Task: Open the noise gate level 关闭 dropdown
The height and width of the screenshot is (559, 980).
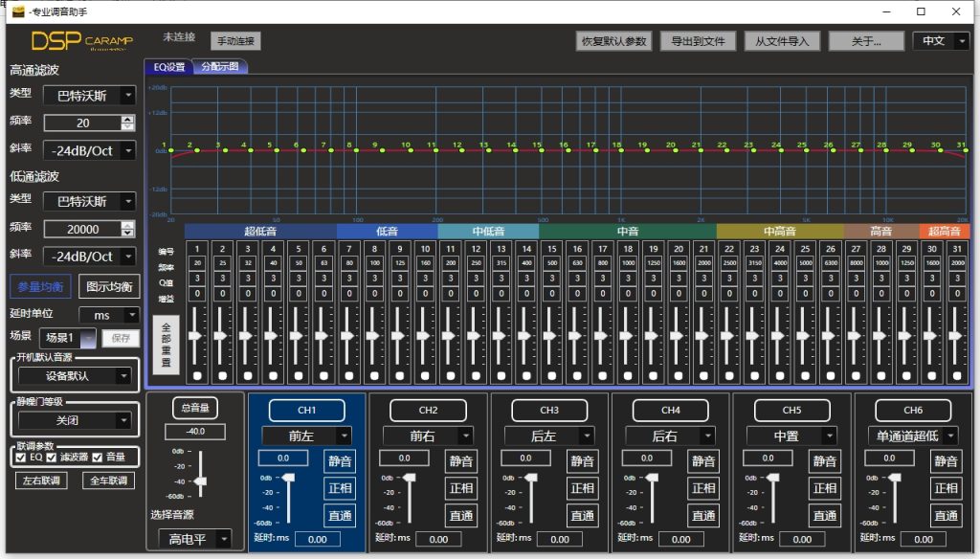Action: 75,420
